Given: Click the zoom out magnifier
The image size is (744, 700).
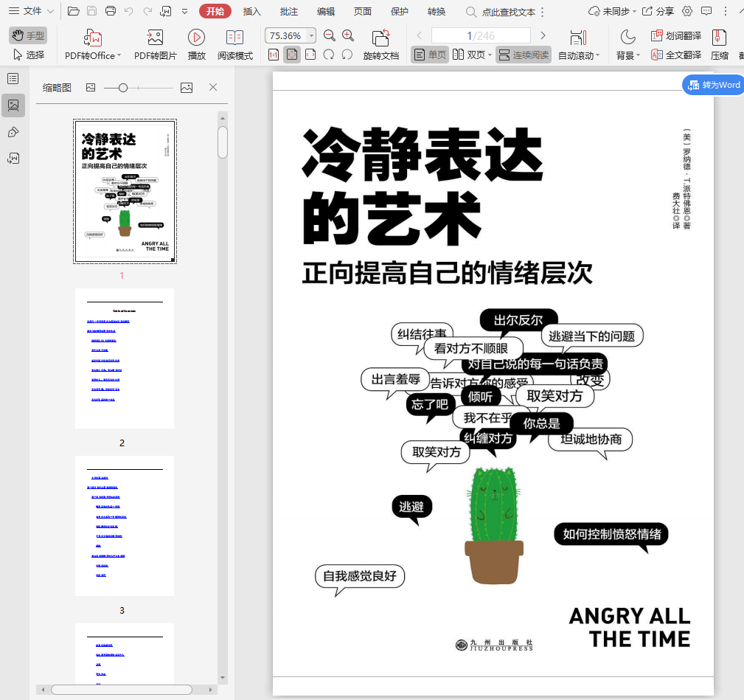Looking at the screenshot, I should 330,35.
